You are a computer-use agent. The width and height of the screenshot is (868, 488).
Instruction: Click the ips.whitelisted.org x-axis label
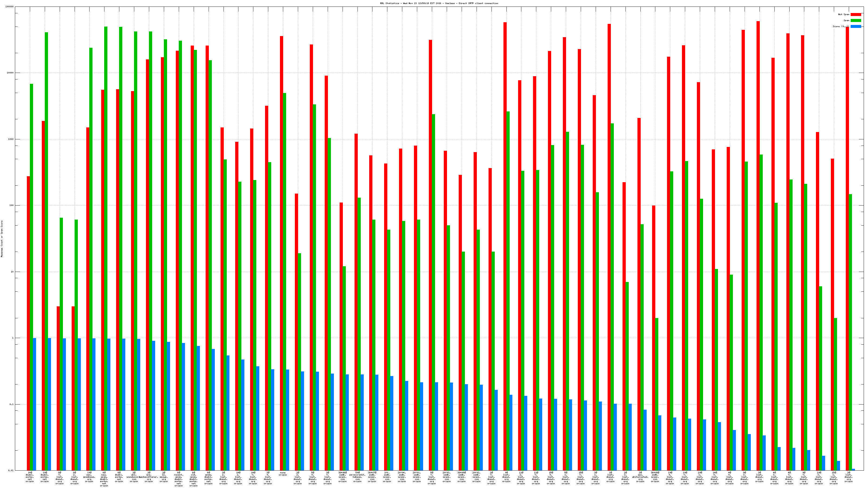coord(640,477)
